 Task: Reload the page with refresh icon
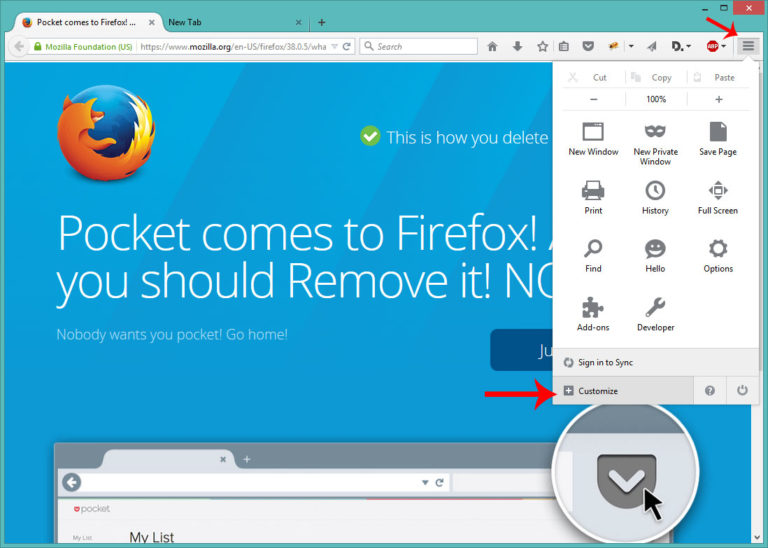[x=347, y=47]
